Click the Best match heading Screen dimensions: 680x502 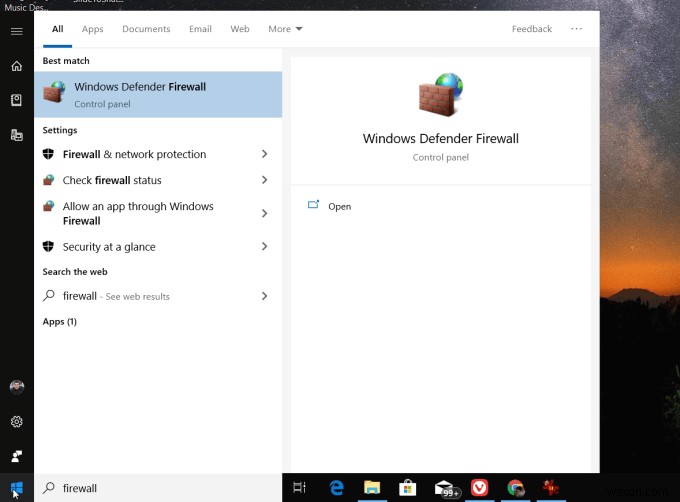[x=66, y=61]
